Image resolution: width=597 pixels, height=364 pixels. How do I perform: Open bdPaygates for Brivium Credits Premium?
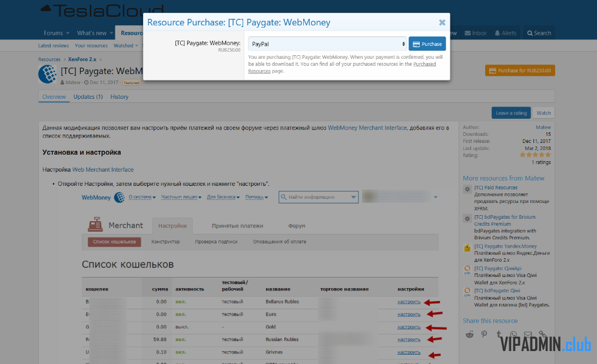tap(505, 221)
